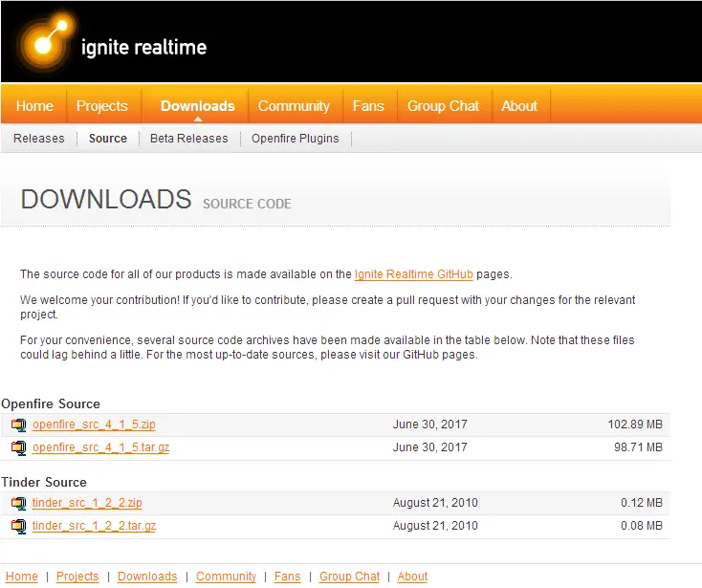Click the Openfire Source section heading

pyautogui.click(x=51, y=403)
